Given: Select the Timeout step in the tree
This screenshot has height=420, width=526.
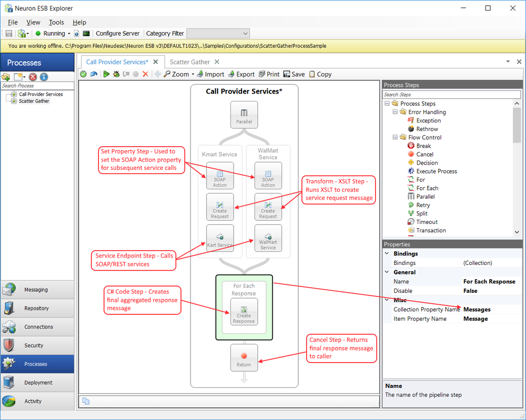Looking at the screenshot, I should (x=427, y=222).
